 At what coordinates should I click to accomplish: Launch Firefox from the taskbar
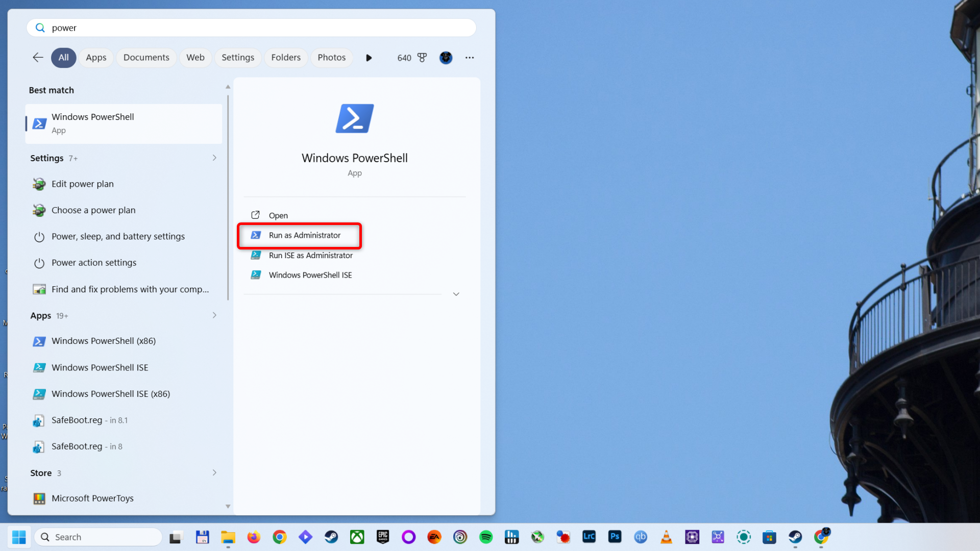coord(254,537)
